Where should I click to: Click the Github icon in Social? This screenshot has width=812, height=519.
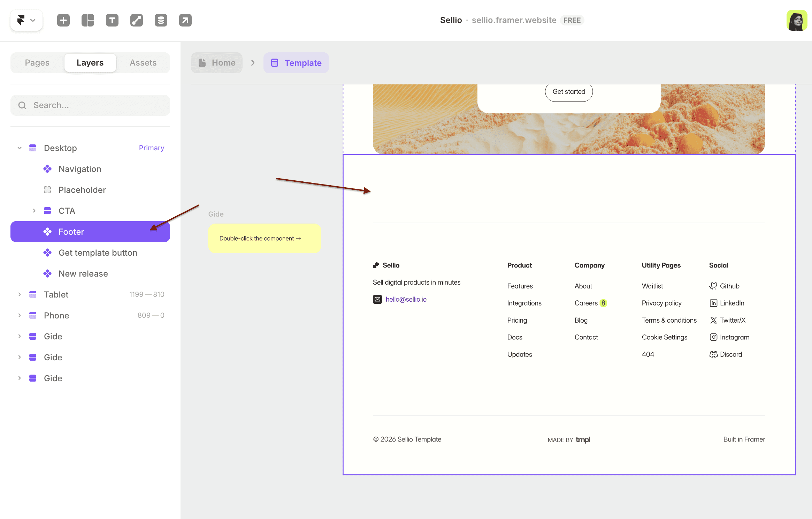[713, 286]
